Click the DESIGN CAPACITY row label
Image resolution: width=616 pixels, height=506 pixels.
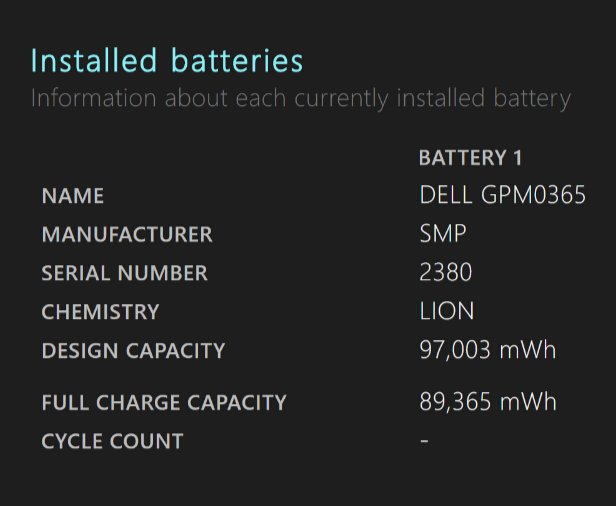[x=133, y=351]
